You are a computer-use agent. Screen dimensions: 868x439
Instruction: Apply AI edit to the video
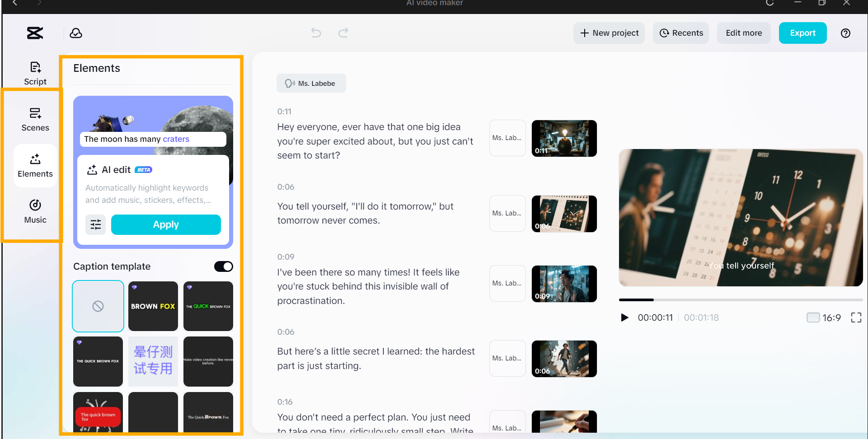(166, 224)
